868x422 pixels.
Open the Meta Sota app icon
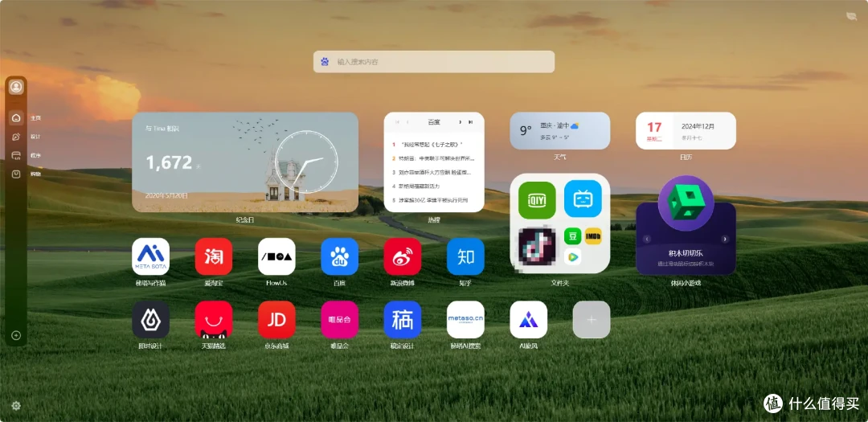150,256
